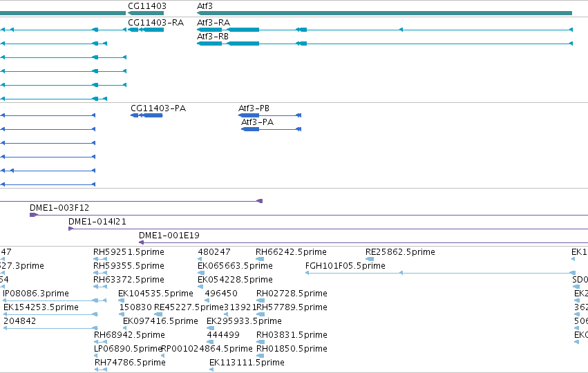
Task: Click the CG11403-PA coding glyph
Action: point(146,115)
